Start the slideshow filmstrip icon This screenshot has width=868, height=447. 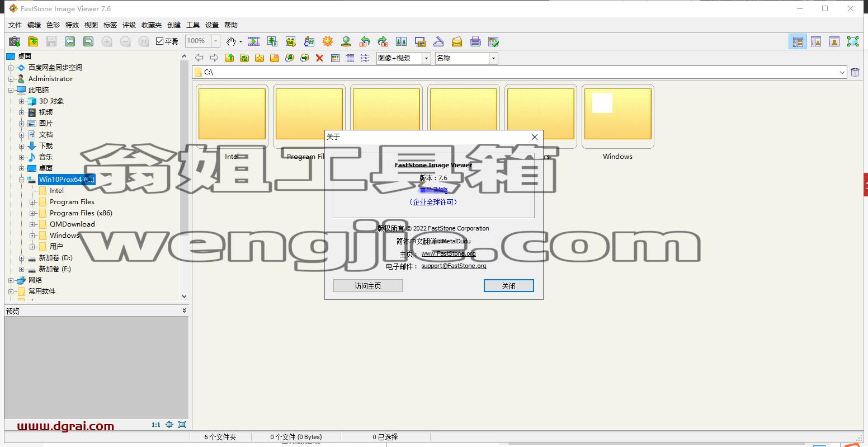click(x=254, y=41)
